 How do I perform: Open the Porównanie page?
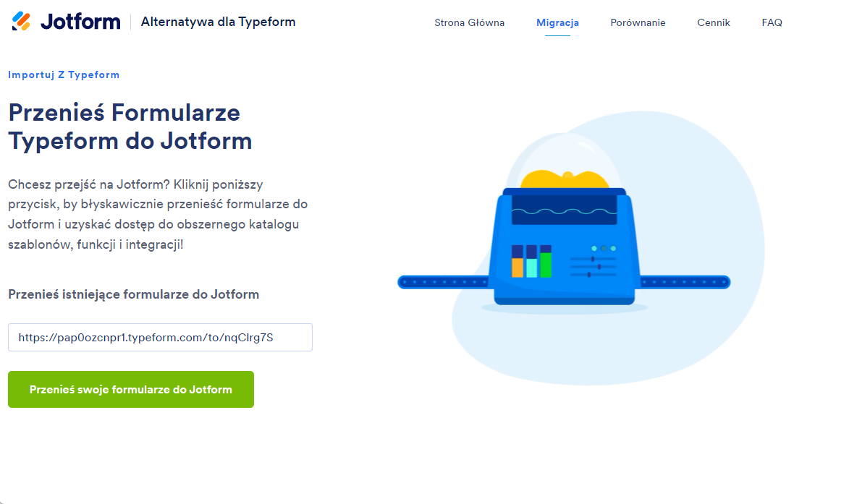click(x=638, y=22)
